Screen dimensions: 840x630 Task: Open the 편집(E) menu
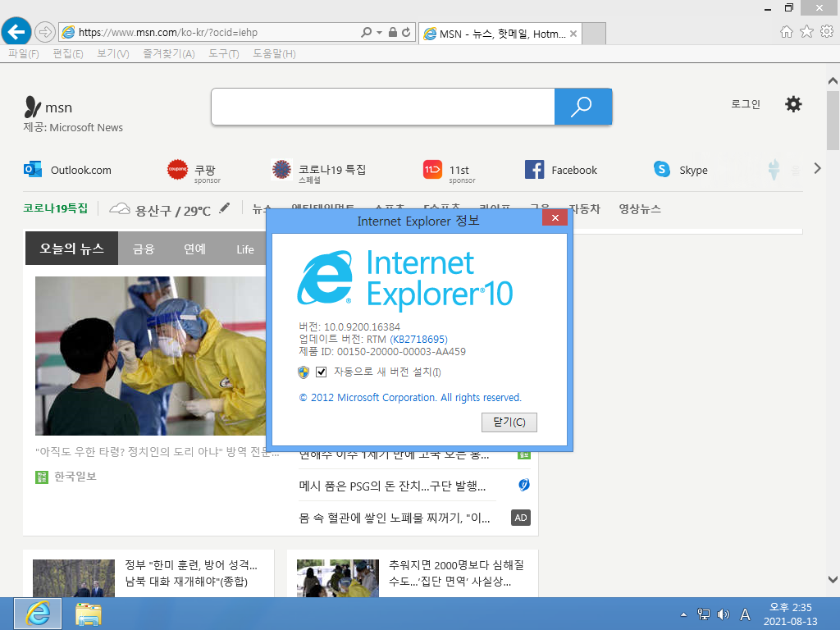tap(68, 53)
